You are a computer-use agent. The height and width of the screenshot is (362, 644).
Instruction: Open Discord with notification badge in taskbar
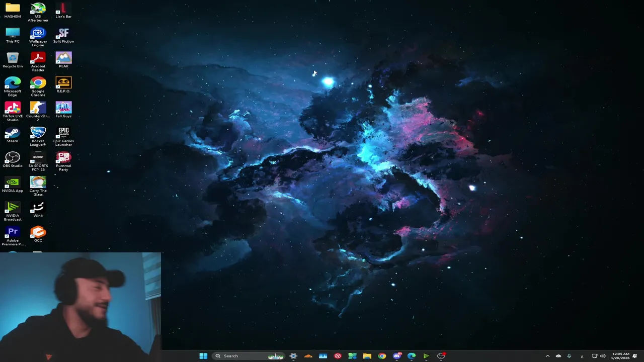(x=397, y=356)
